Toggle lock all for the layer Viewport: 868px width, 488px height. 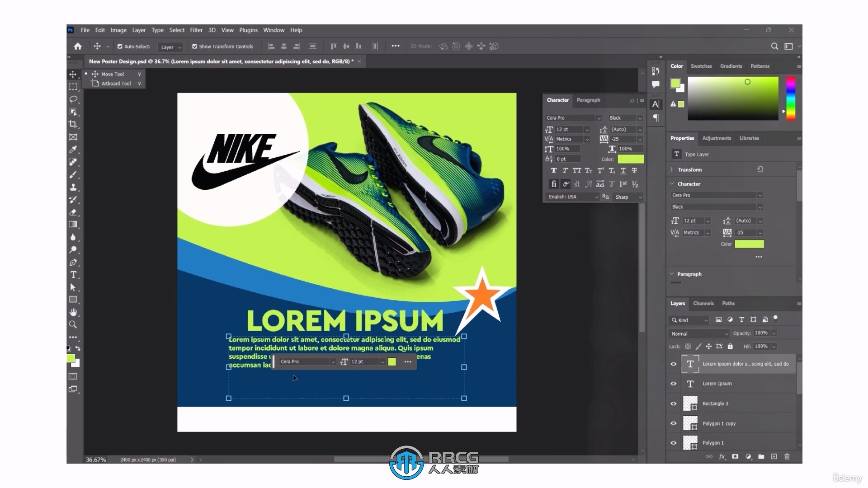pos(730,347)
